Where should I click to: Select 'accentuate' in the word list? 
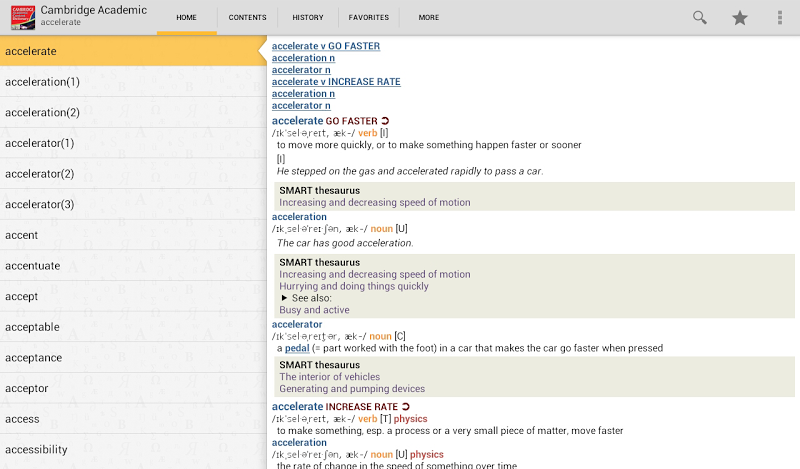(x=133, y=265)
